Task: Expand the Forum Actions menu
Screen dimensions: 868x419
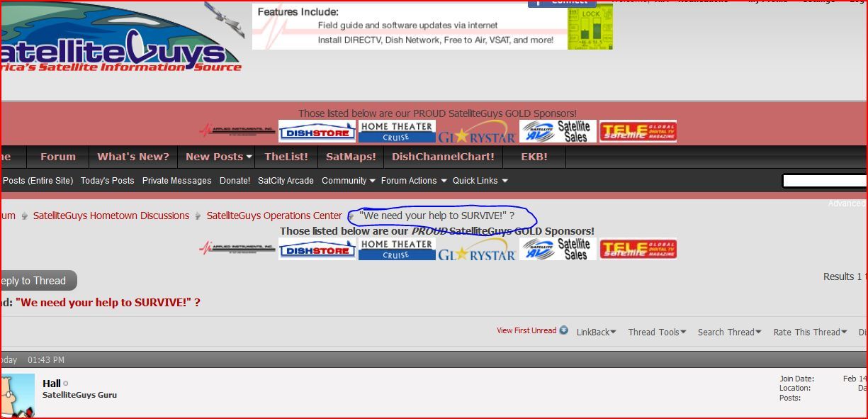Action: [414, 181]
